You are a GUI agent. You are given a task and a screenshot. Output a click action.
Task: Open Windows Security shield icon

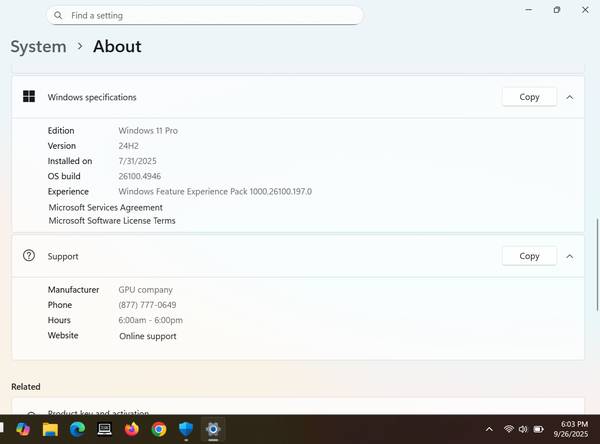point(185,429)
